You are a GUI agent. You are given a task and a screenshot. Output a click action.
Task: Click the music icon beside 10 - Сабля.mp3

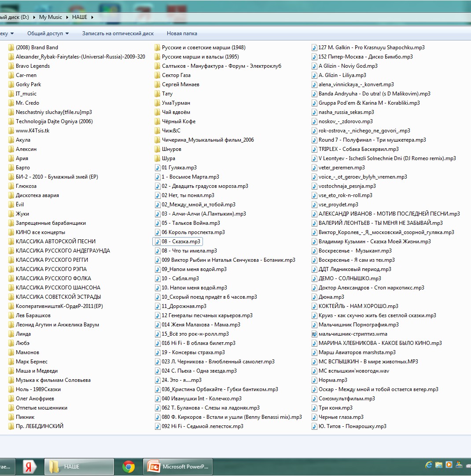click(158, 278)
